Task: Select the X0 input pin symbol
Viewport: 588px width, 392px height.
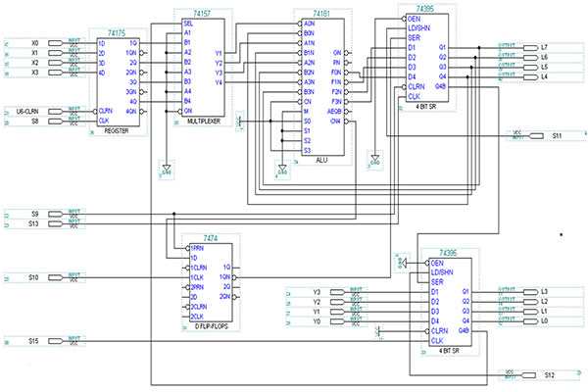Action: [x=56, y=43]
